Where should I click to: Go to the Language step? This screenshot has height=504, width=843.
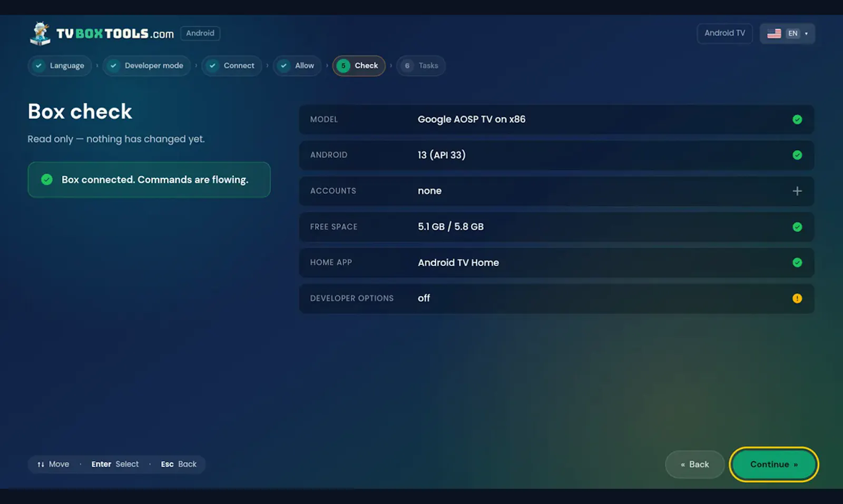[60, 66]
